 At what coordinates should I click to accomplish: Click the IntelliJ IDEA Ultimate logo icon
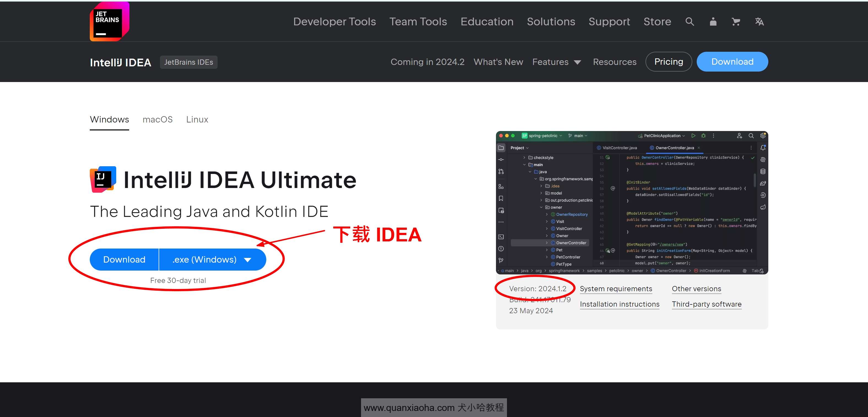(103, 179)
